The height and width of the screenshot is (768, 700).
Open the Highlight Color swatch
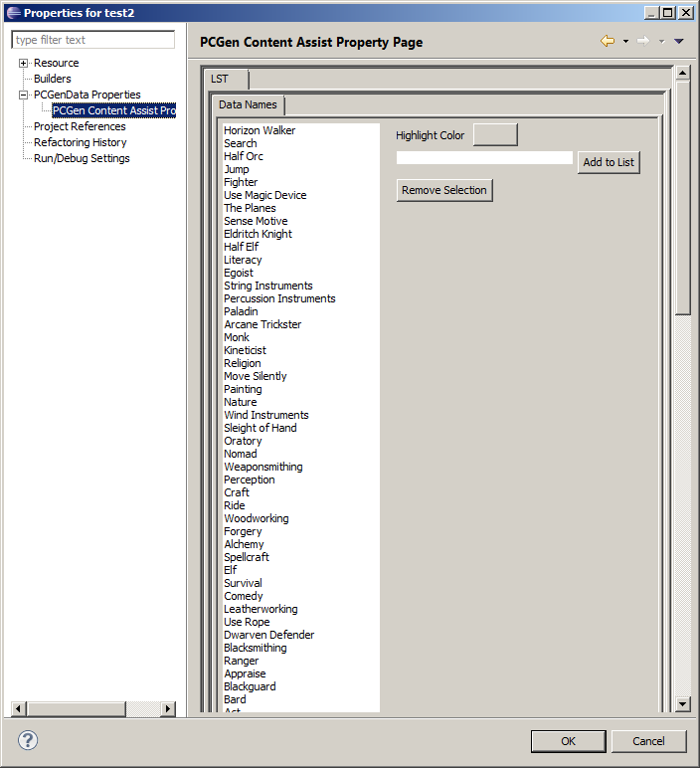[x=495, y=134]
